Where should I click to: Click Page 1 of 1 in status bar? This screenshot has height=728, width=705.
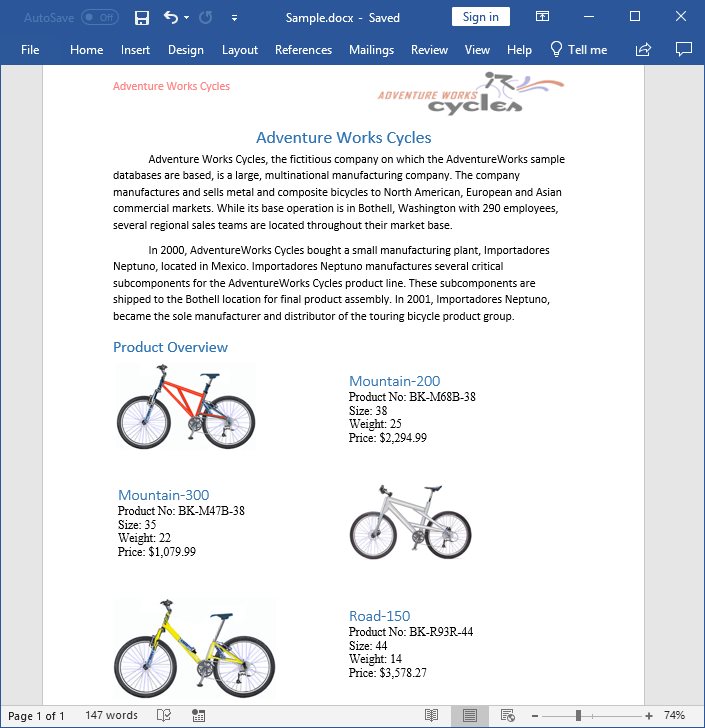36,715
